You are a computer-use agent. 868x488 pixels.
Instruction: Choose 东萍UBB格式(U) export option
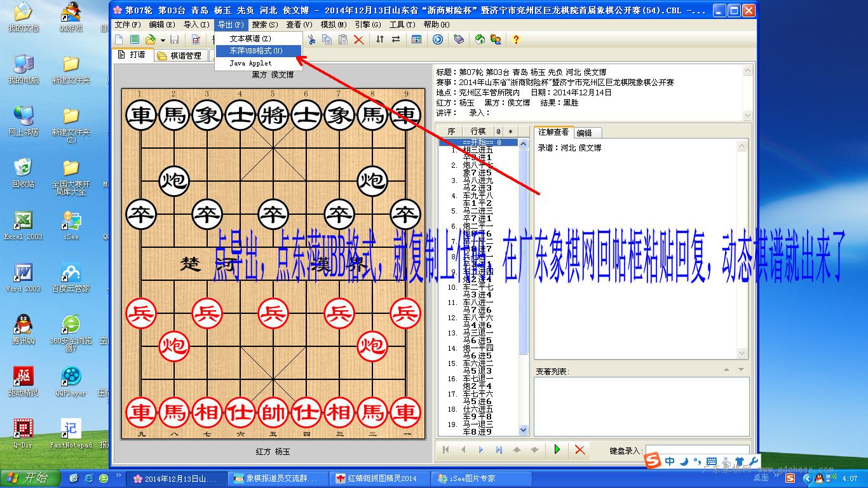[257, 51]
